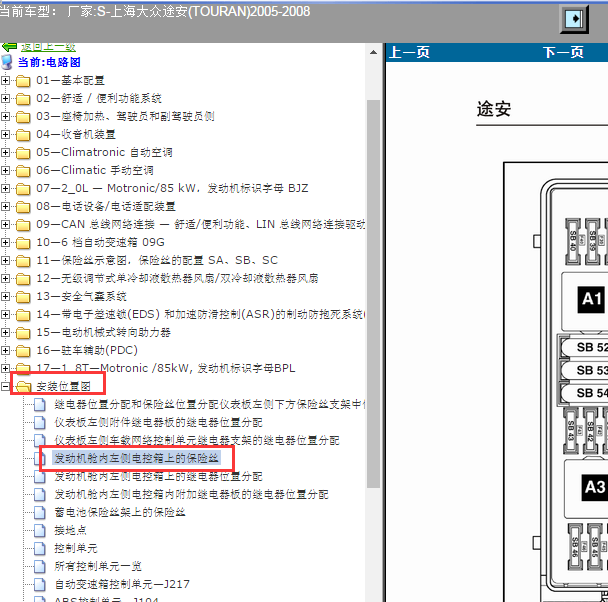Click page icon of 自动变速箱控制单元—J217
Viewport: 608px width, 602px height.
40,584
